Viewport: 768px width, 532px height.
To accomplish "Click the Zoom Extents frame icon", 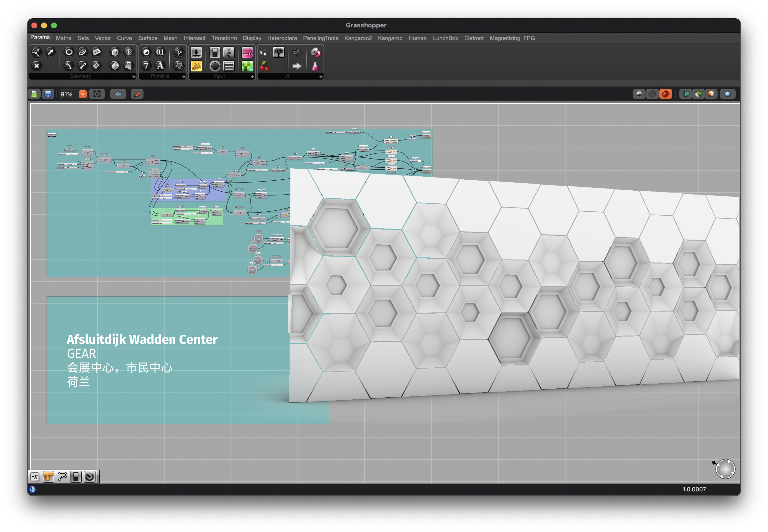I will click(x=97, y=94).
